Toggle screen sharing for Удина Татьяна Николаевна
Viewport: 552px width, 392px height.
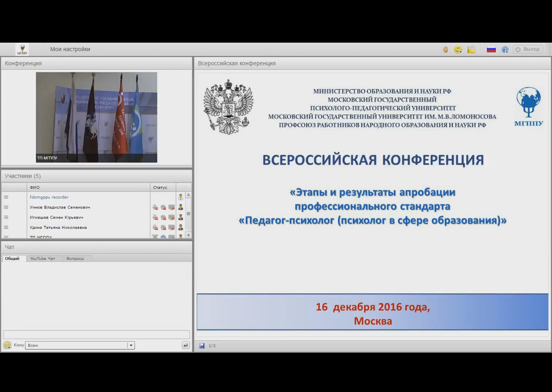click(172, 227)
